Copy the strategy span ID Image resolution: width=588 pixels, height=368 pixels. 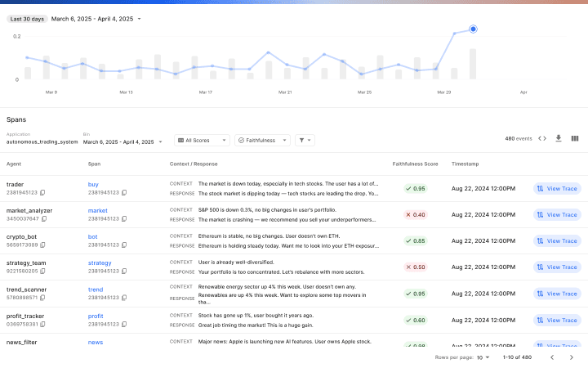point(124,271)
